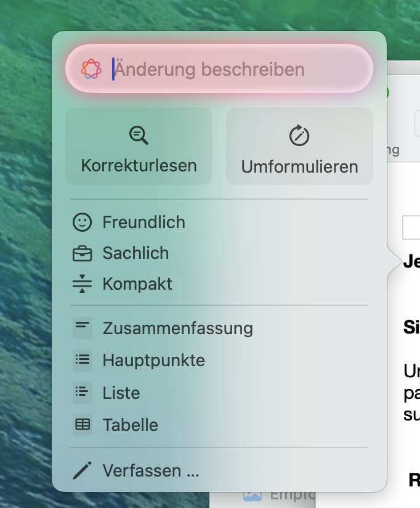Click the Tabelle grid icon
The image size is (420, 508).
(83, 425)
